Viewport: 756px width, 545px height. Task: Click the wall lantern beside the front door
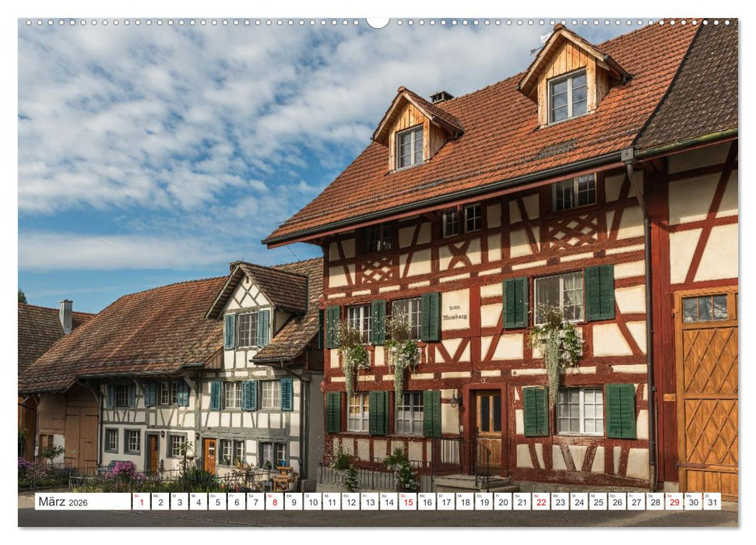click(454, 400)
